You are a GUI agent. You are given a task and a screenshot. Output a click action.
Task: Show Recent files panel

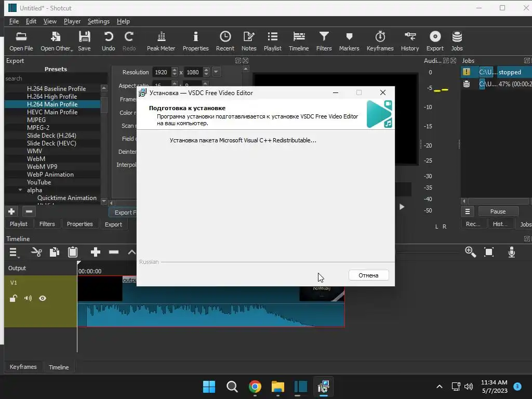pyautogui.click(x=225, y=42)
